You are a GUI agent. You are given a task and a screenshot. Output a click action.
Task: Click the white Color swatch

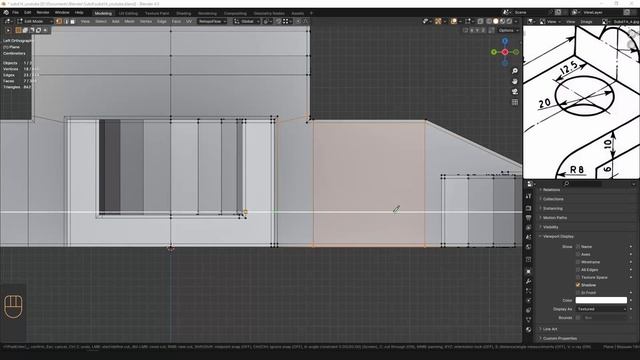(x=601, y=300)
